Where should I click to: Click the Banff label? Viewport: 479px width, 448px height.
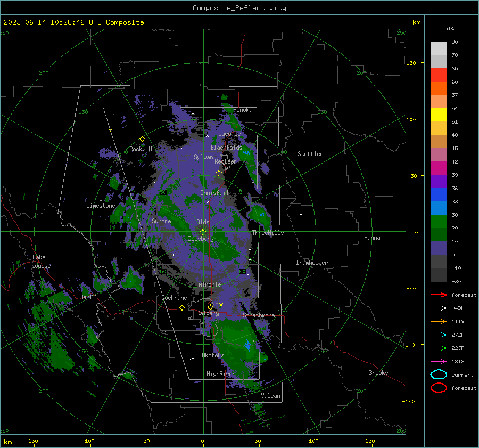(88, 297)
